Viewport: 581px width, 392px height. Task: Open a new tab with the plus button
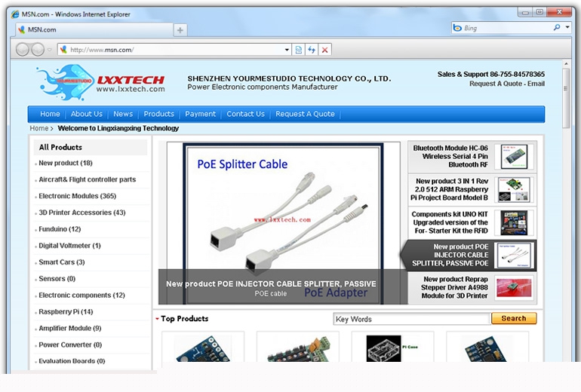(180, 30)
